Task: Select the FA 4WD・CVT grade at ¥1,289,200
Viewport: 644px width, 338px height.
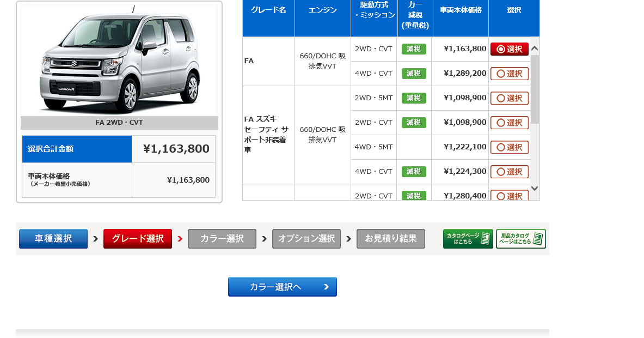Action: [510, 74]
